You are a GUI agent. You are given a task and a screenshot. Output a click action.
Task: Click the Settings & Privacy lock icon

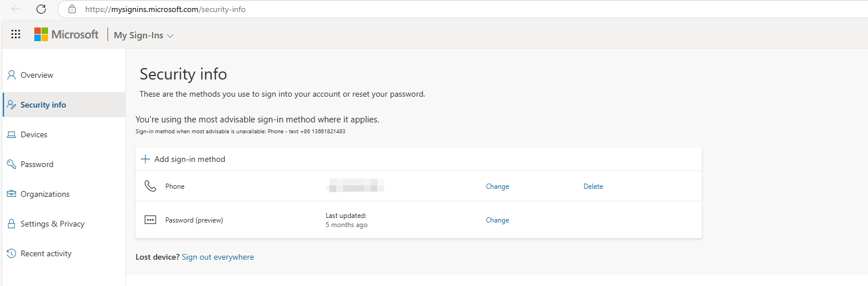pyautogui.click(x=11, y=224)
